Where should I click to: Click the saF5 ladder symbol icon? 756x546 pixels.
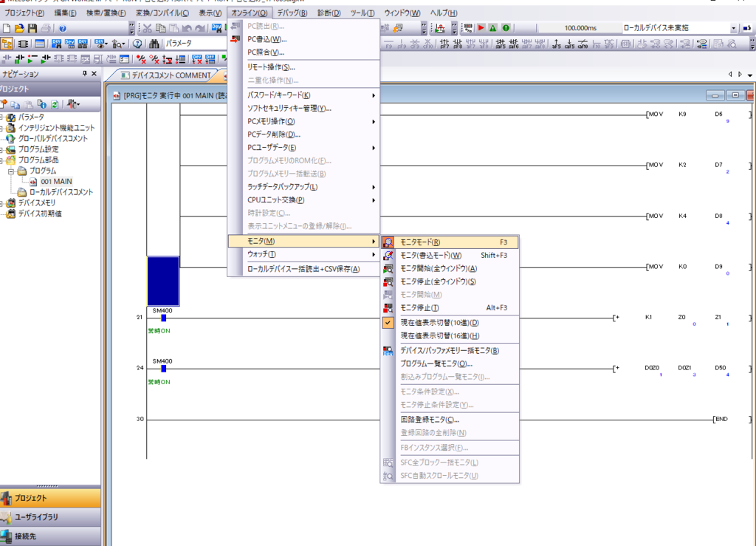tap(501, 44)
